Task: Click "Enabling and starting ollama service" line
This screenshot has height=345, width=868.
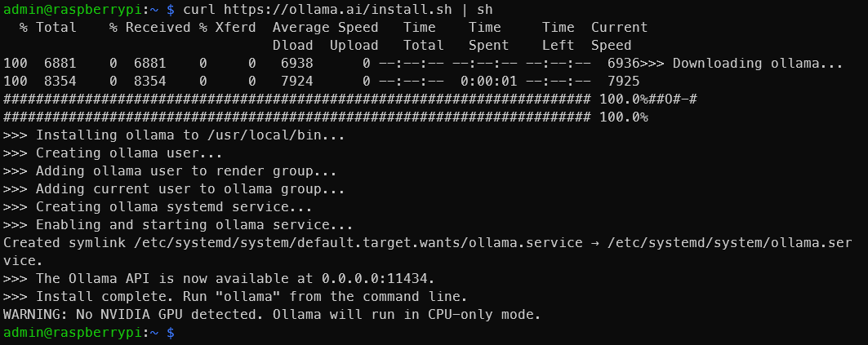Action: pyautogui.click(x=178, y=225)
